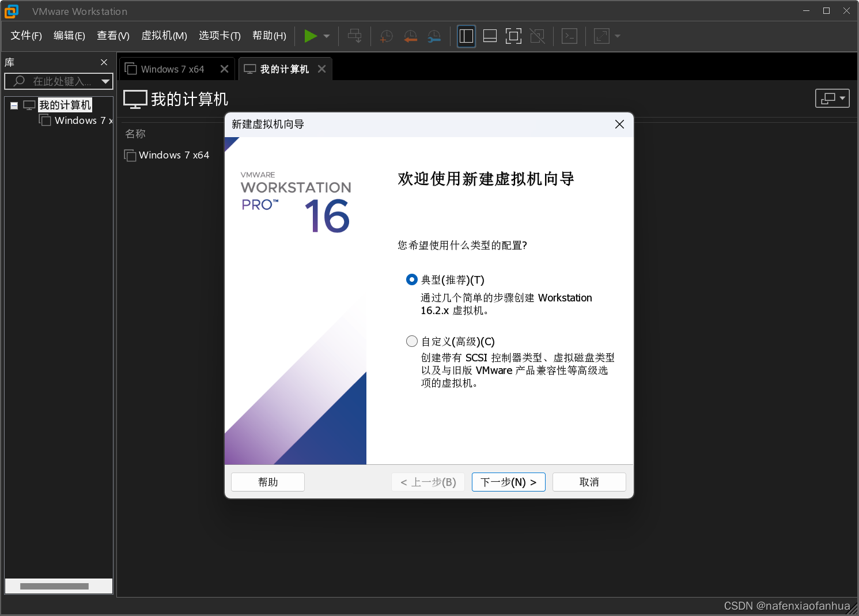Screen dimensions: 859x616
Task: Open the 编辑(E) menu
Action: click(69, 36)
